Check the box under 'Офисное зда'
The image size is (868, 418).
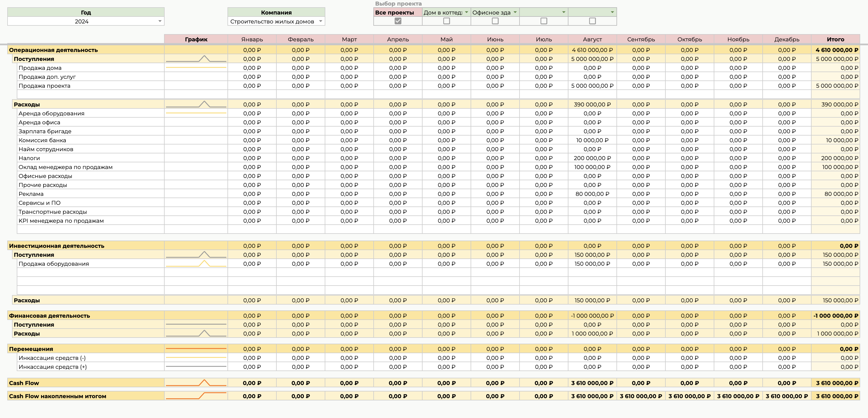495,21
